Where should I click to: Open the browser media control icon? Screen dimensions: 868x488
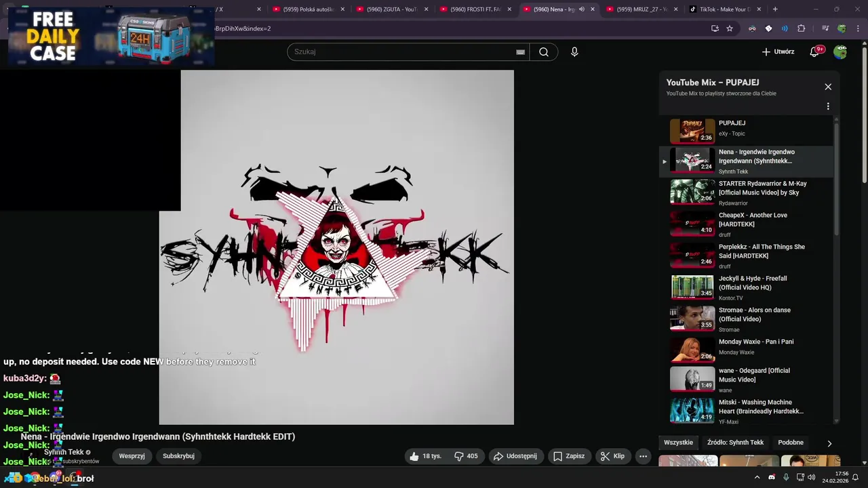[x=825, y=28]
